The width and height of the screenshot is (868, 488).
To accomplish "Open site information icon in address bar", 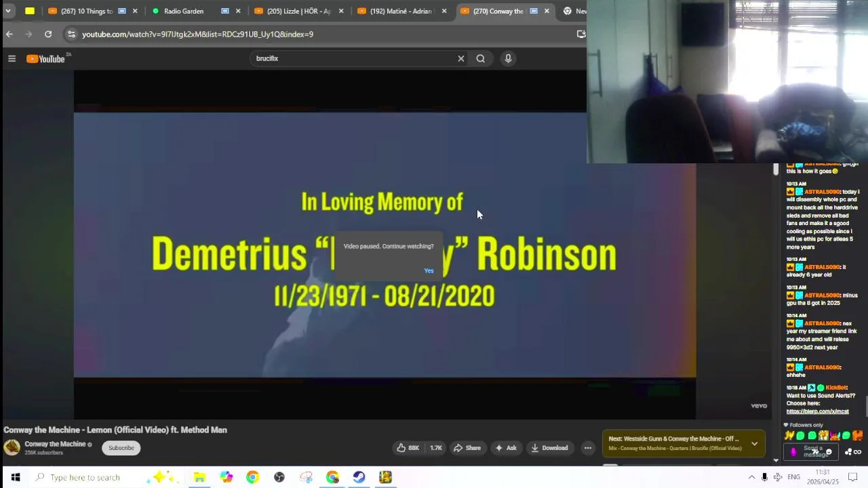I will (x=71, y=34).
